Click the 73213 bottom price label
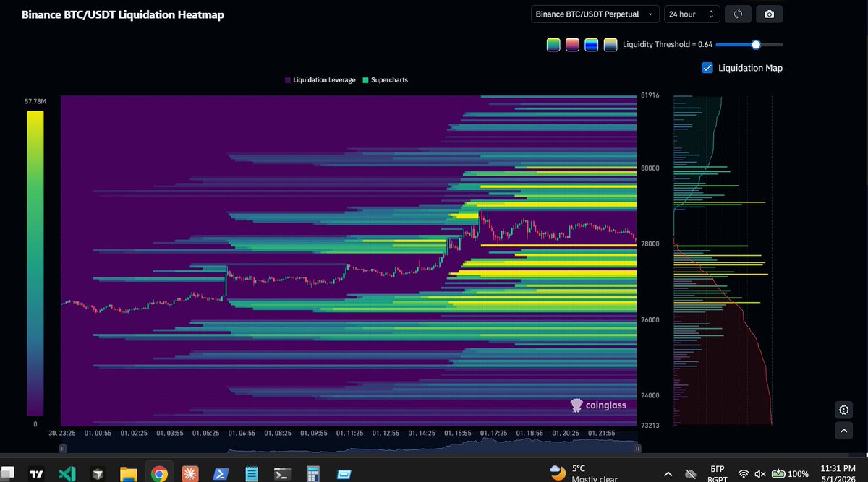Image resolution: width=868 pixels, height=482 pixels. (650, 426)
